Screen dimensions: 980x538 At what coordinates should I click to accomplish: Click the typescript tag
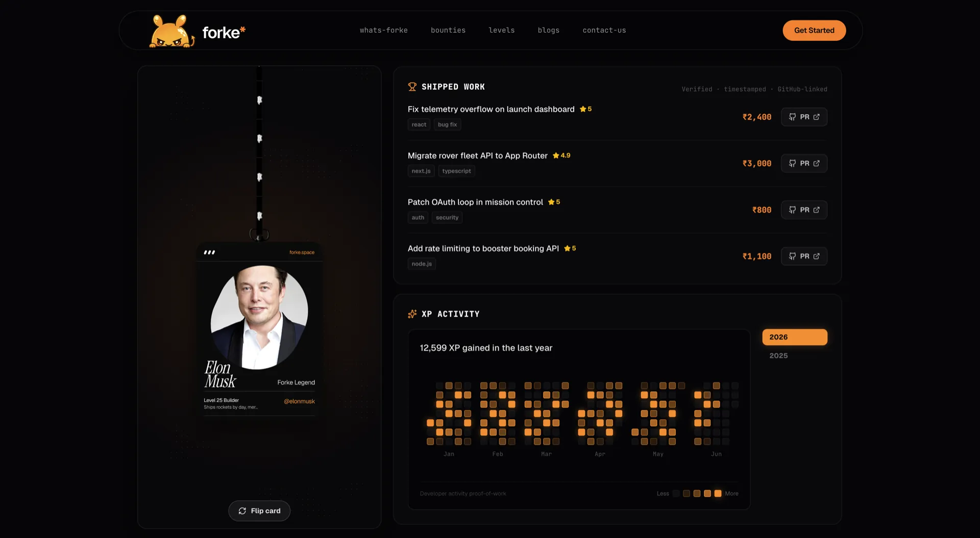click(456, 171)
